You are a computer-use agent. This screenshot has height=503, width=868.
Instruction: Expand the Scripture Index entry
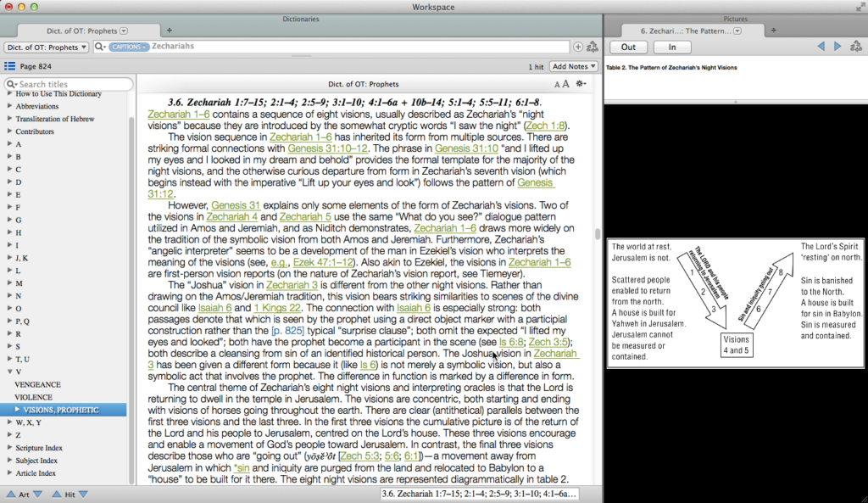click(9, 448)
